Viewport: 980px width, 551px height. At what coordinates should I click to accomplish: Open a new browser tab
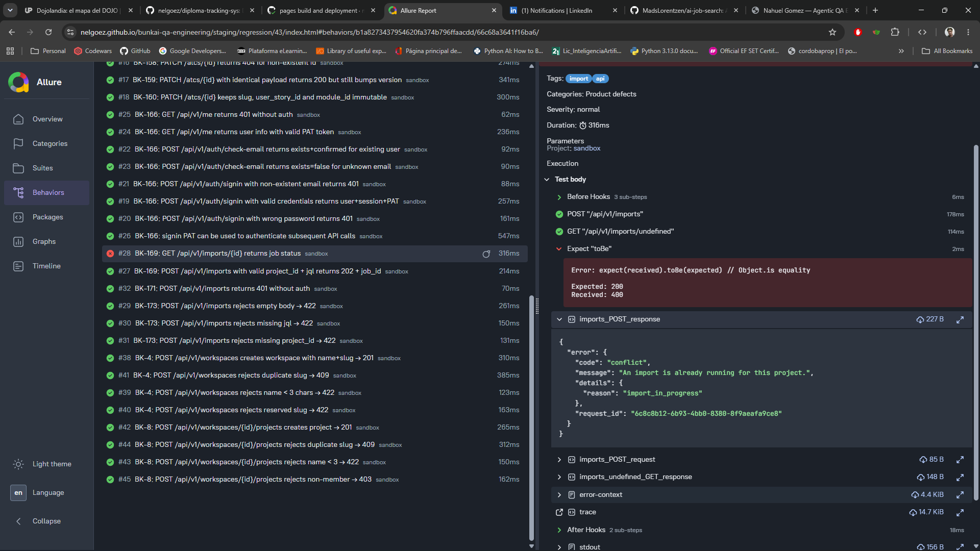pyautogui.click(x=875, y=10)
